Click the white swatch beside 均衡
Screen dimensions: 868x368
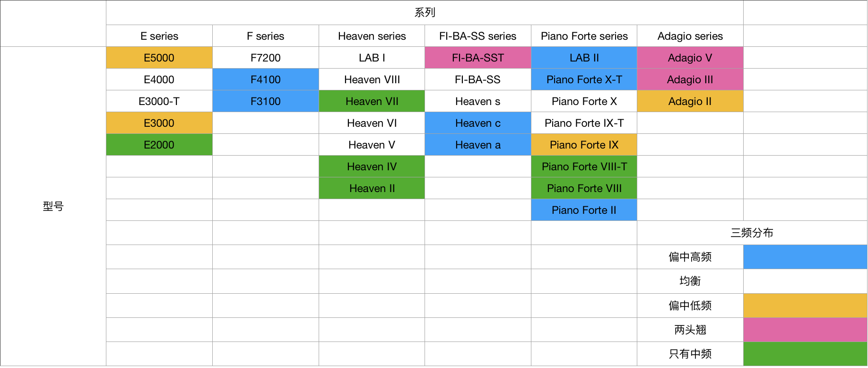coord(805,281)
